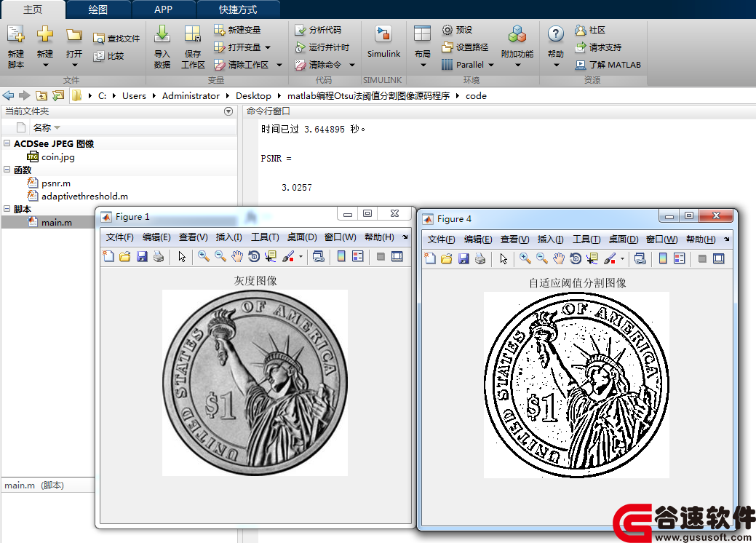Open the Clear Workspace (清除工作区) dropdown
The height and width of the screenshot is (543, 756).
coord(279,65)
